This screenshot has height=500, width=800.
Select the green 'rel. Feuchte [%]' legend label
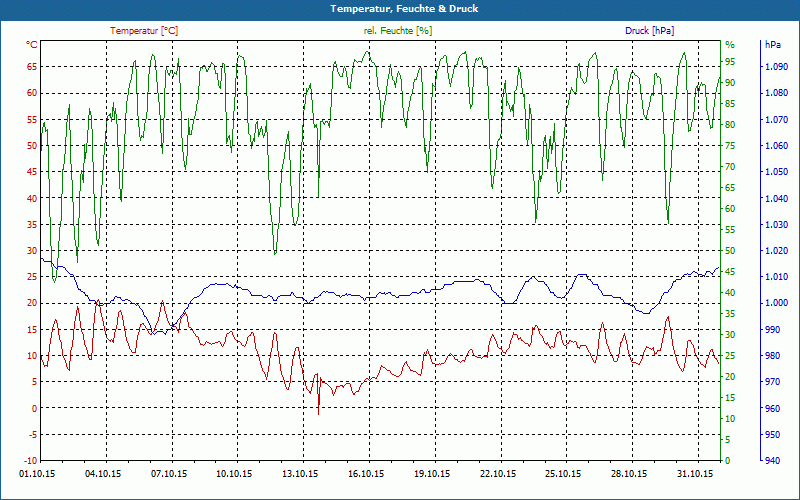tap(398, 31)
